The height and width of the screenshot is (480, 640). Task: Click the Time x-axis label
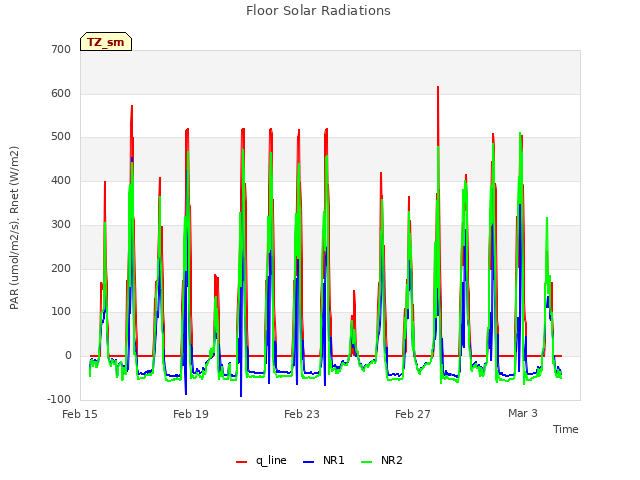coord(565,429)
